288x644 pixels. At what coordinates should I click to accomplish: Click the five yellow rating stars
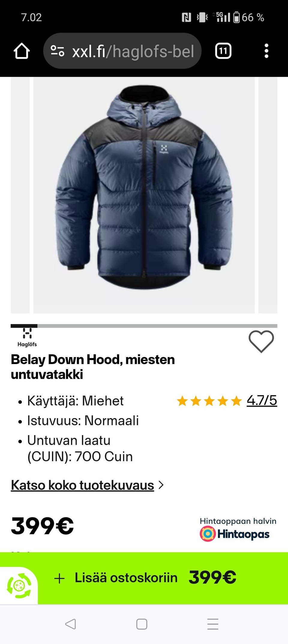tap(209, 401)
